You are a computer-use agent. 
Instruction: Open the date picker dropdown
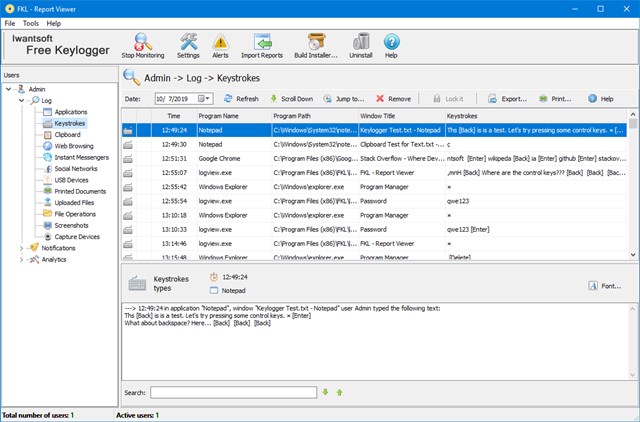207,98
